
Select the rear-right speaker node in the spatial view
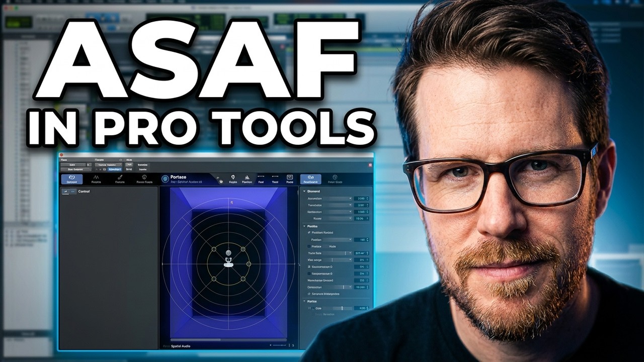[243, 279]
